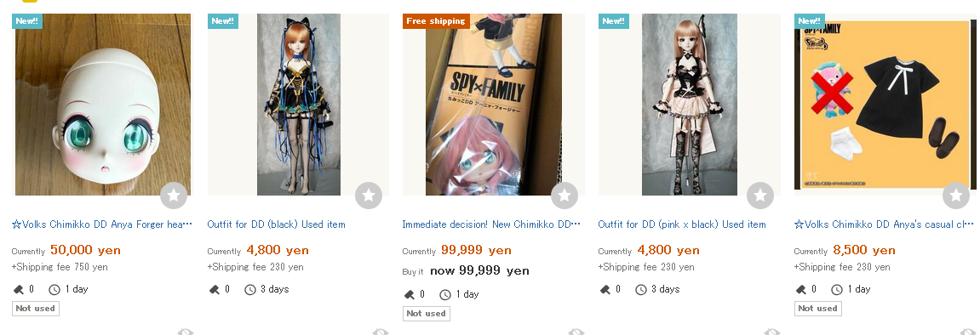Favorite the Anya Forger head listing star

tap(174, 196)
